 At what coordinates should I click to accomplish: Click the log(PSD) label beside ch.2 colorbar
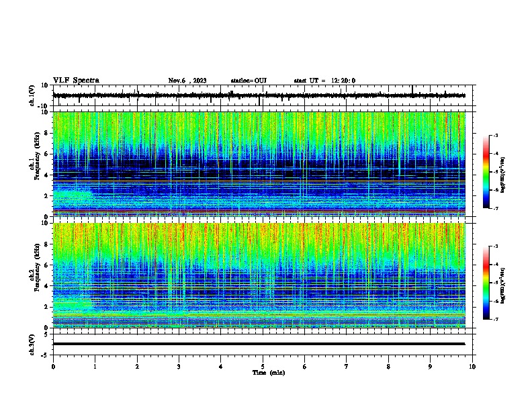(502, 286)
